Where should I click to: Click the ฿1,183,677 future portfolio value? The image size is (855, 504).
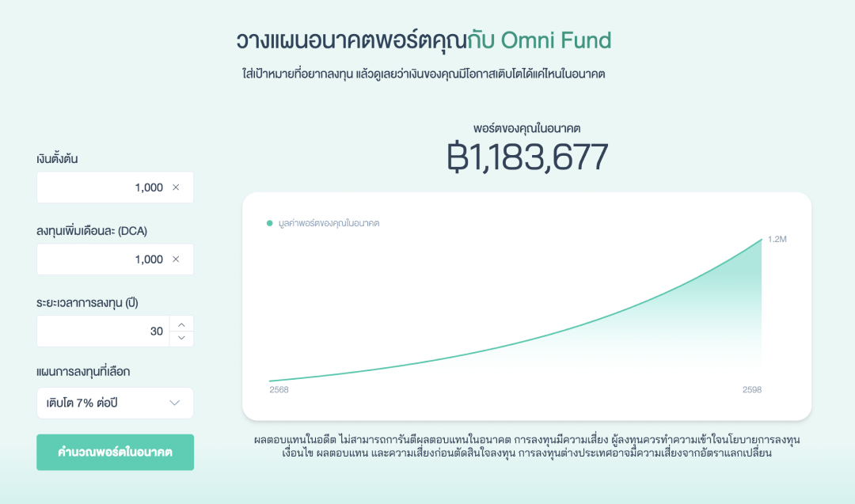[527, 157]
